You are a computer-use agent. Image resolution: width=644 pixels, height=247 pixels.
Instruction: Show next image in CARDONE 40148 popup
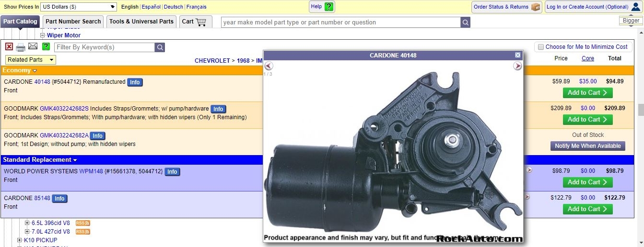click(517, 66)
